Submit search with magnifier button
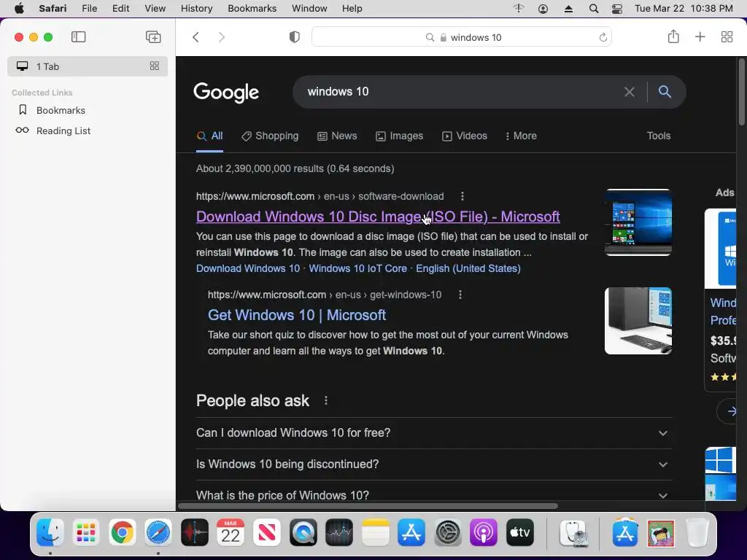The image size is (747, 560). [665, 91]
